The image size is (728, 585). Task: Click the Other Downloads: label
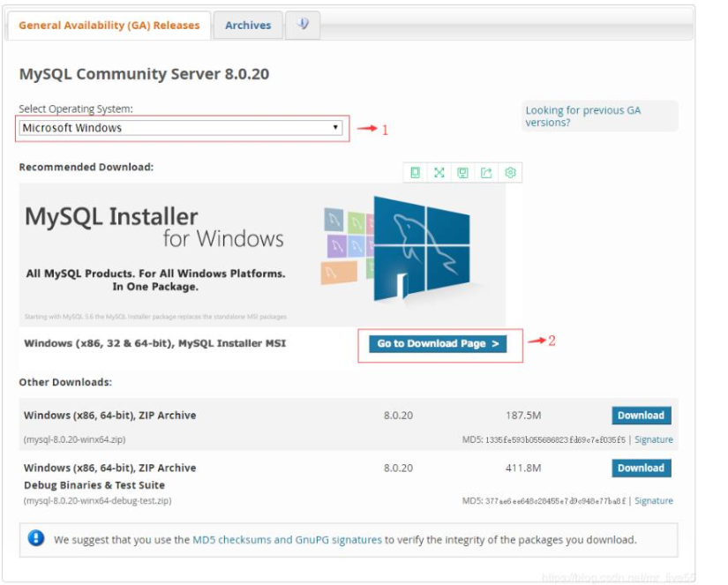[x=65, y=382]
